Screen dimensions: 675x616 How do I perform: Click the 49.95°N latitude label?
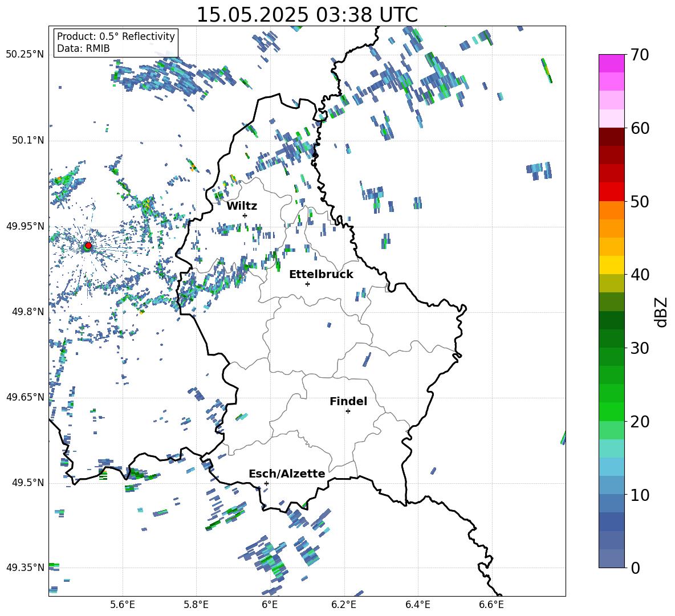pyautogui.click(x=25, y=226)
